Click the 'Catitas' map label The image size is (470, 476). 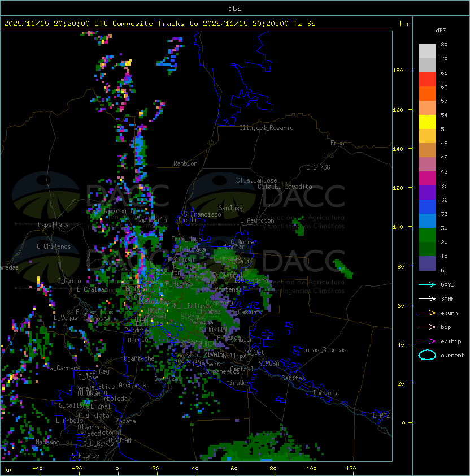[x=293, y=378]
